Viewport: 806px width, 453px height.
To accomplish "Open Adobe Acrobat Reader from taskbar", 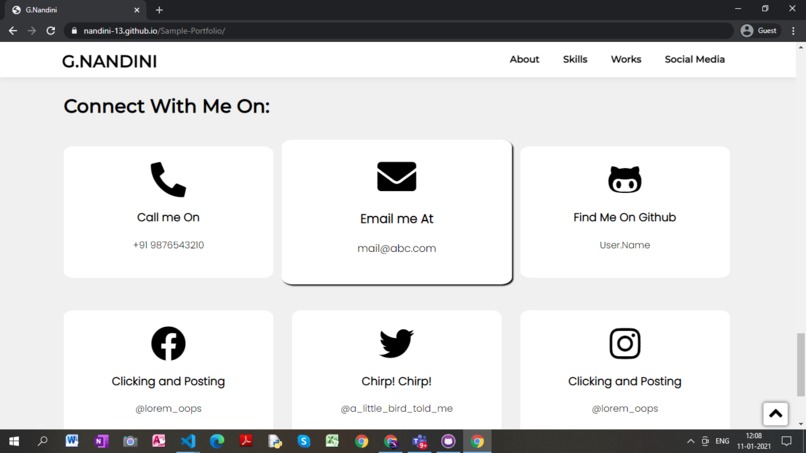I will coord(246,441).
